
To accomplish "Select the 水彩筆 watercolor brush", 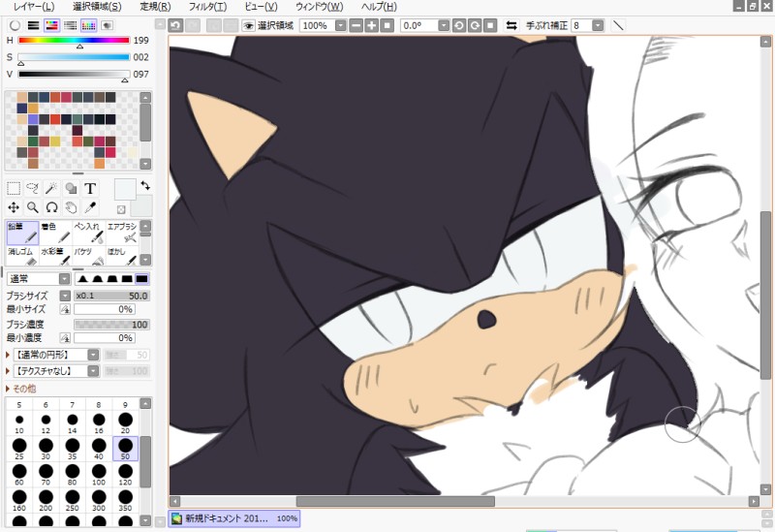I will 56,256.
